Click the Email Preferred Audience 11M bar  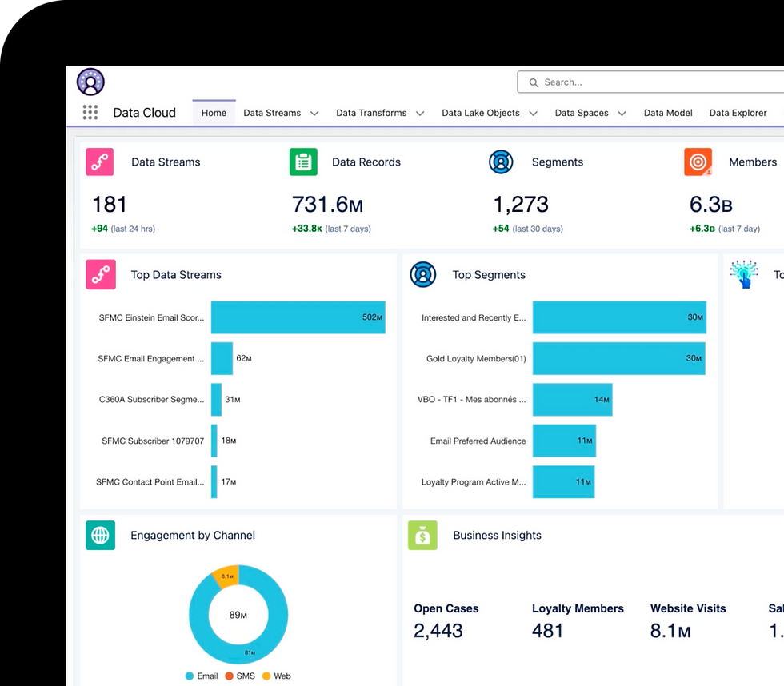pos(565,441)
